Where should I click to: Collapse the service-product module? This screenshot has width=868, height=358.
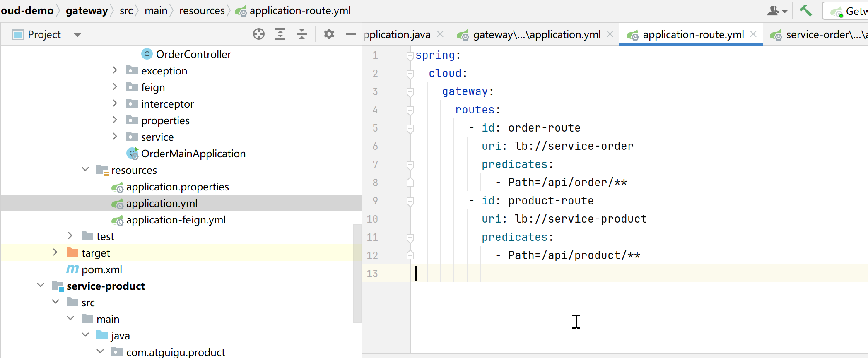pos(41,286)
